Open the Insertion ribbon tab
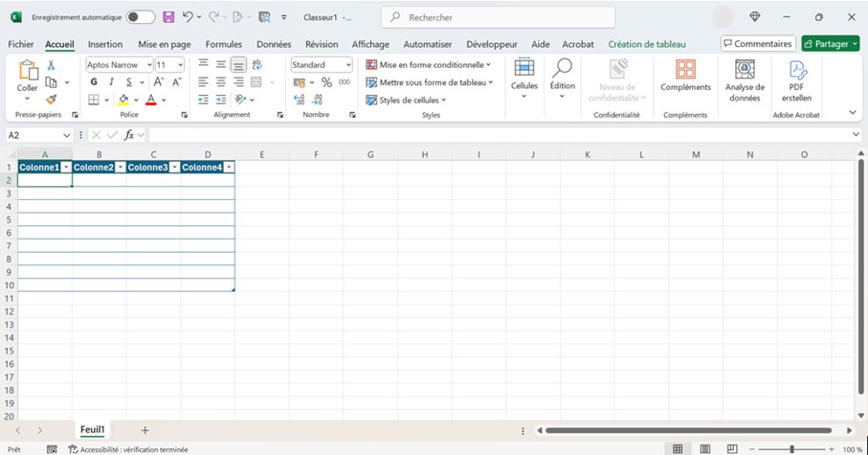This screenshot has height=455, width=868. [x=105, y=44]
